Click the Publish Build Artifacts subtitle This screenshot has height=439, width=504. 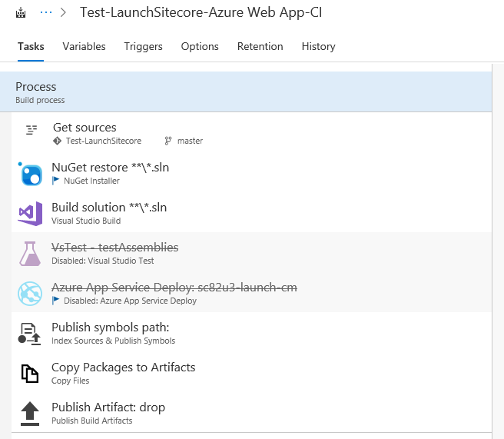(92, 421)
